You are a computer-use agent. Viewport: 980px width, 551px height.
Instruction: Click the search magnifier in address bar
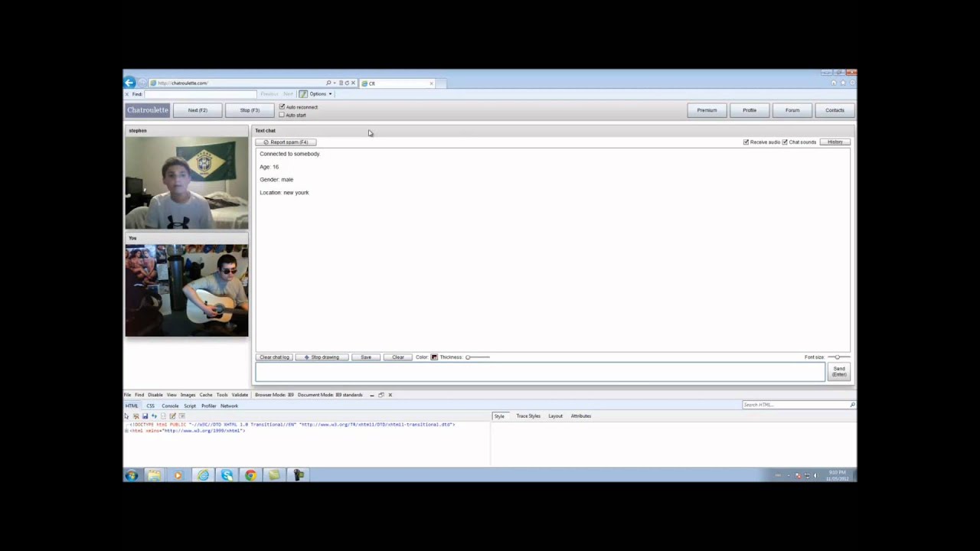[x=328, y=83]
